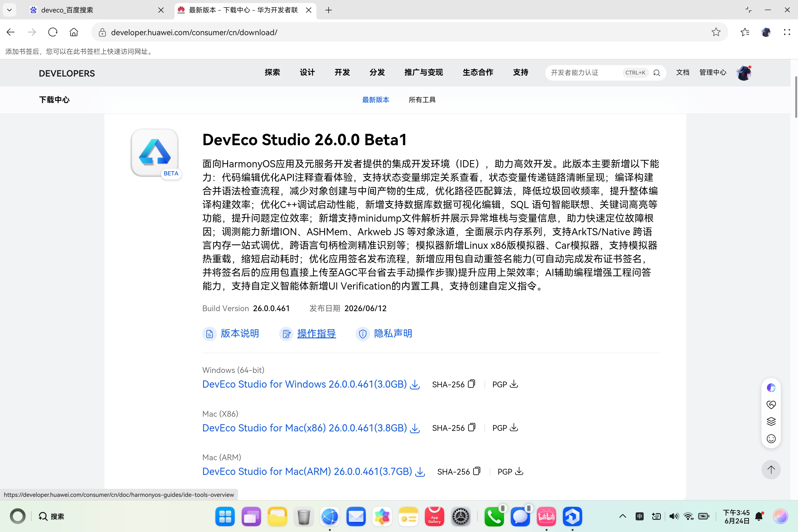Copy SHA-256 for the Windows download
Screen dimensions: 798x532
471,384
